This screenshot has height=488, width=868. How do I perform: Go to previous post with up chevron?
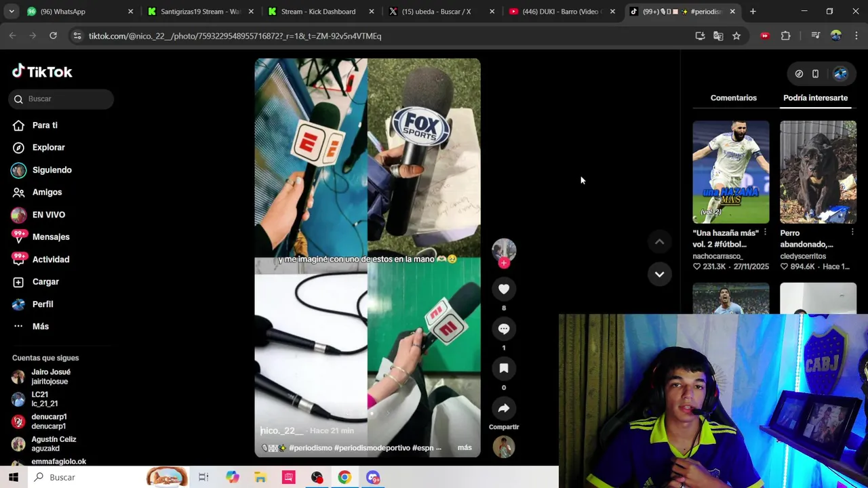click(659, 241)
